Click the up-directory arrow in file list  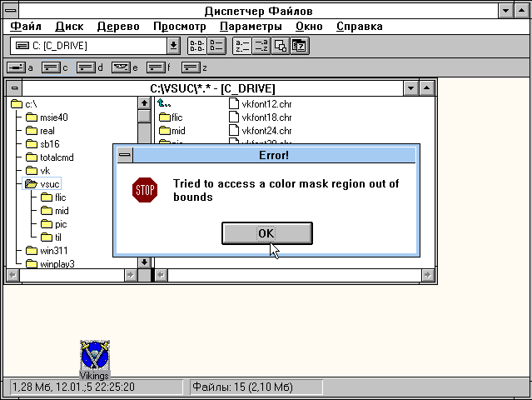[164, 103]
